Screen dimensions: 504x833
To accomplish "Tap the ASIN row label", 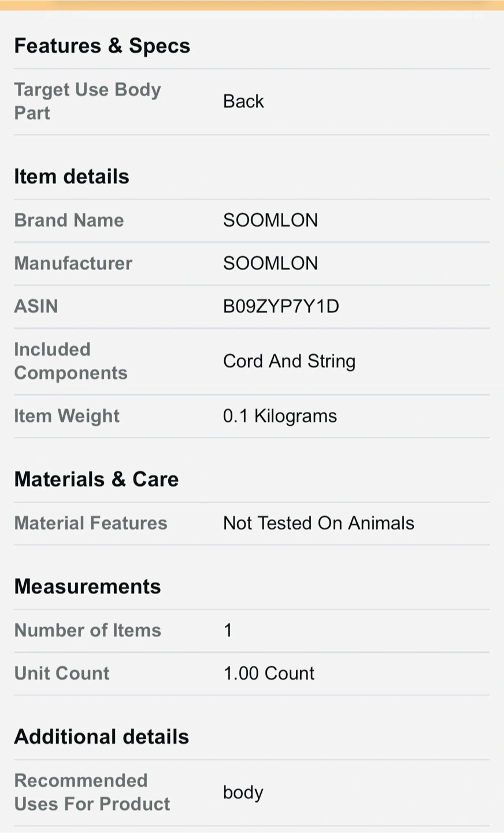I will point(36,306).
